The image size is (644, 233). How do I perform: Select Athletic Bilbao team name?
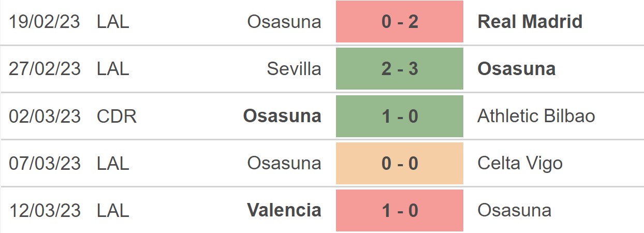pos(536,116)
